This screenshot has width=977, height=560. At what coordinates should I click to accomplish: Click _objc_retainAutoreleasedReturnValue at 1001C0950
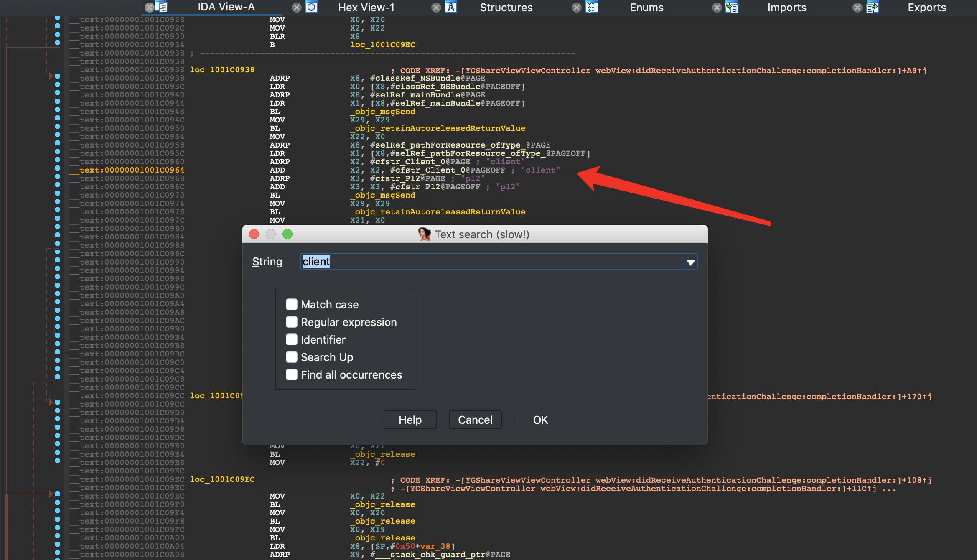click(x=438, y=128)
